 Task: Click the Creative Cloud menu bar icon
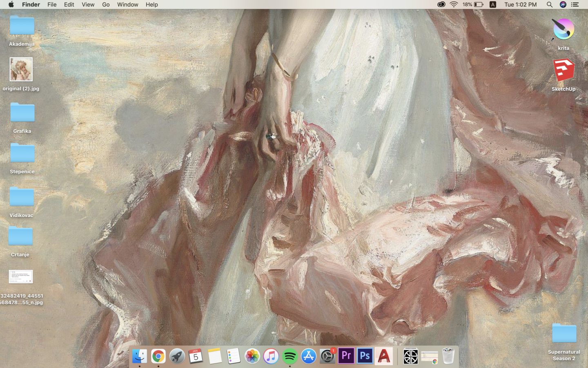click(x=441, y=4)
